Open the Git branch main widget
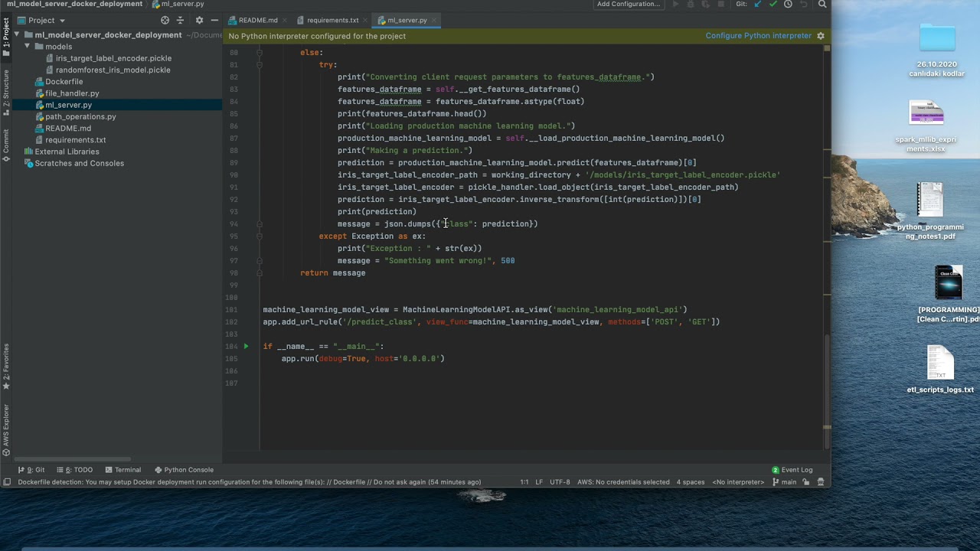 pos(784,482)
